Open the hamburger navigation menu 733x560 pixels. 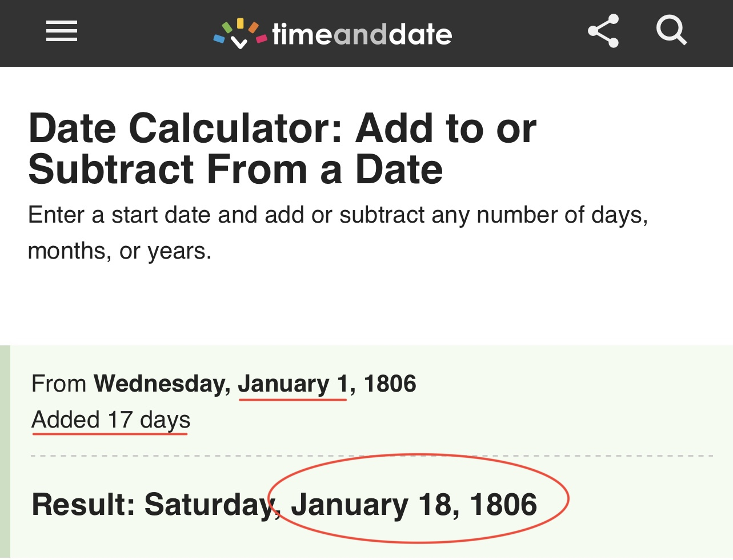tap(62, 31)
